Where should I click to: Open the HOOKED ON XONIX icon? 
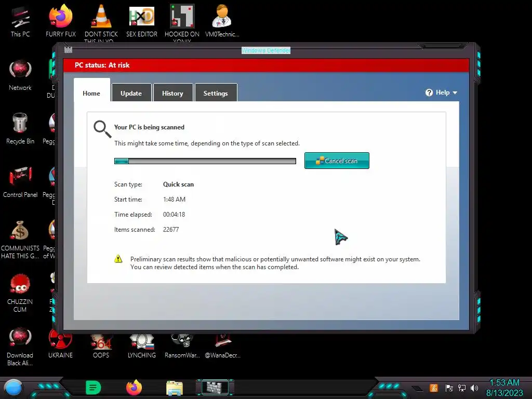(182, 21)
